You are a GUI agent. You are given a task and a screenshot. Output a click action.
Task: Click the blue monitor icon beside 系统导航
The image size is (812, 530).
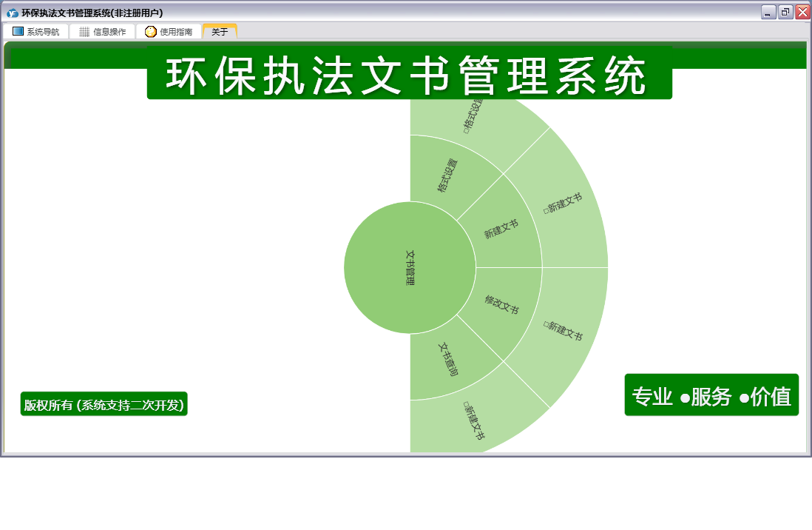(18, 32)
